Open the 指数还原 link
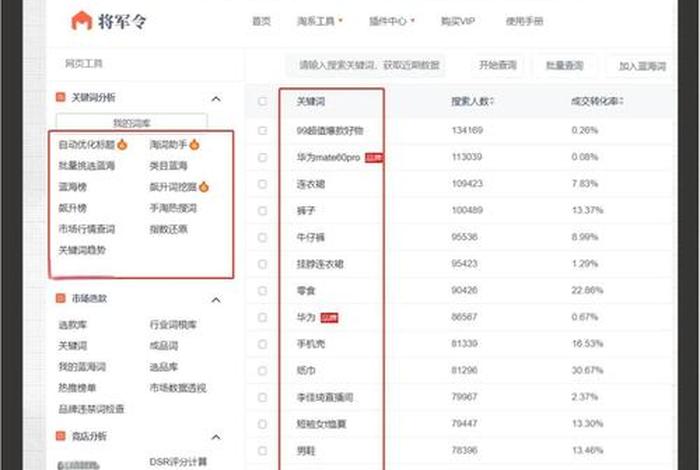The image size is (700, 470). coord(168,229)
